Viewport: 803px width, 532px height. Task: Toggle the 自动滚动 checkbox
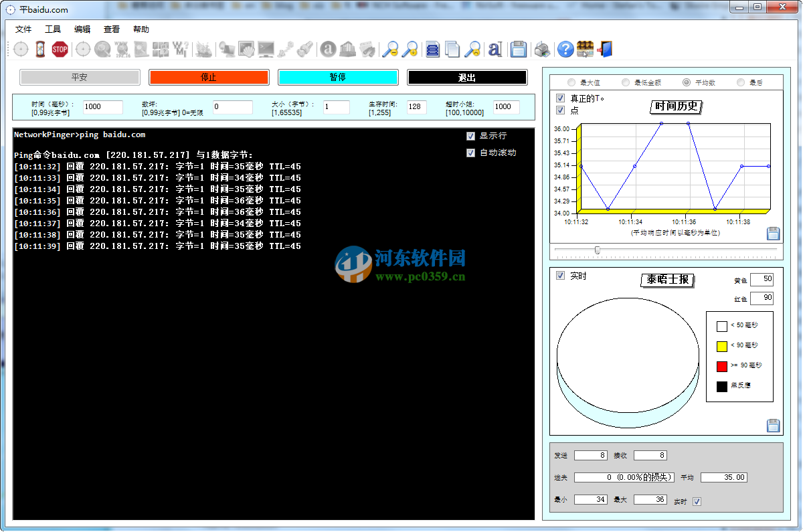click(470, 153)
